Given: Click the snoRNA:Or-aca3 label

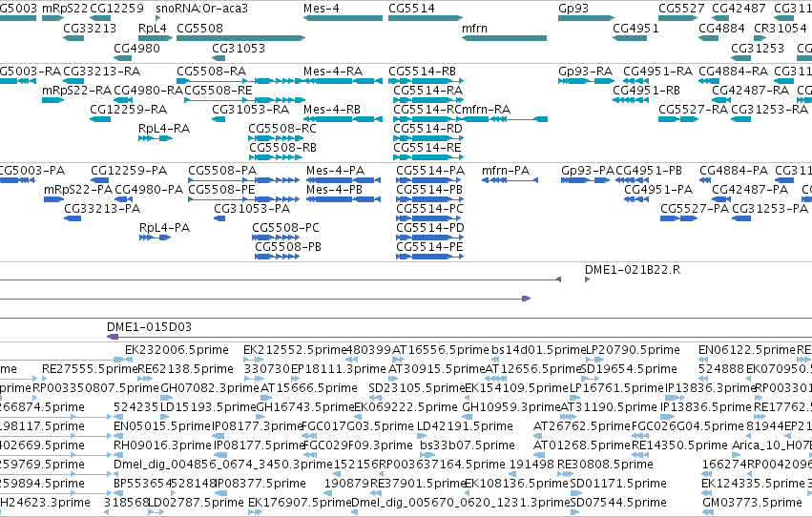Looking at the screenshot, I should (x=201, y=9).
